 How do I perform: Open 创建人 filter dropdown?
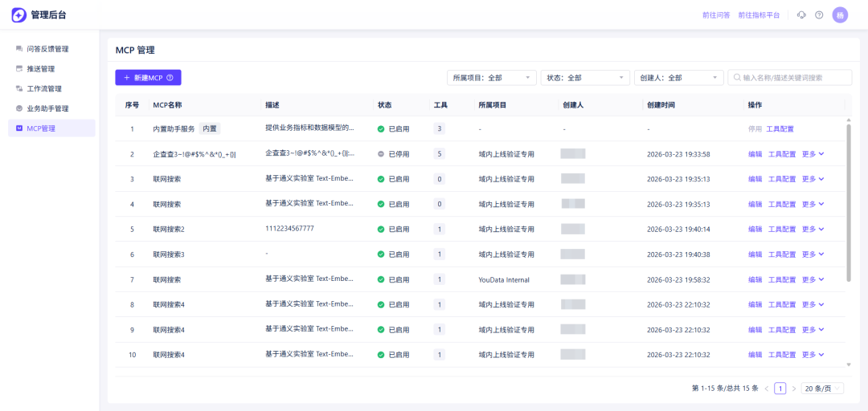[679, 78]
